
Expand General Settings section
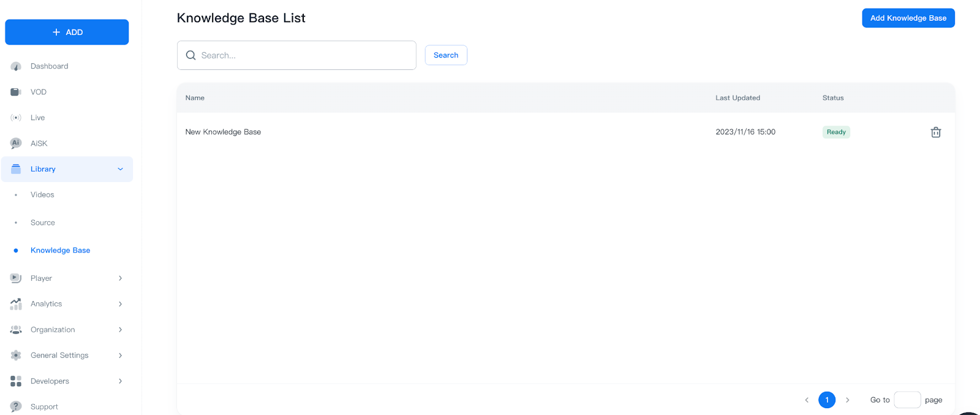pos(120,355)
